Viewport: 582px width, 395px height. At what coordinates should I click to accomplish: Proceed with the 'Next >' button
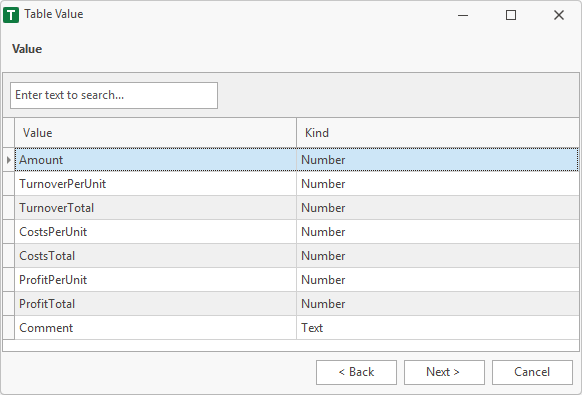(444, 372)
